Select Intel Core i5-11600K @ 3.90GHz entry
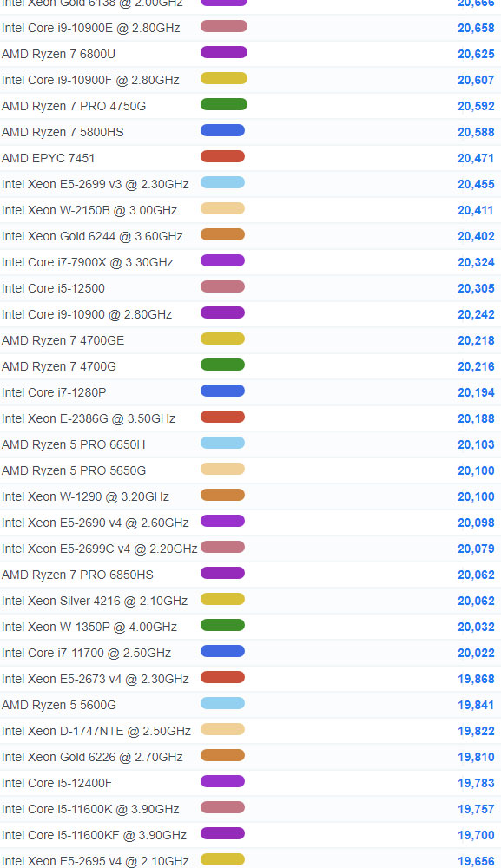 (x=90, y=808)
